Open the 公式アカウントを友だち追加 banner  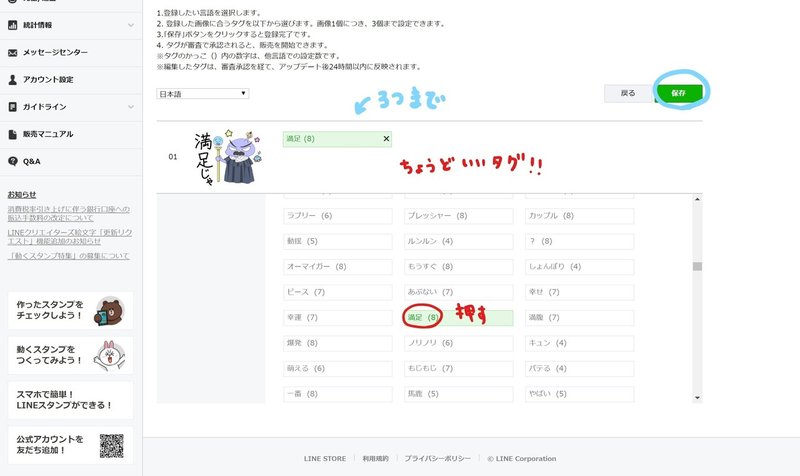click(x=70, y=445)
